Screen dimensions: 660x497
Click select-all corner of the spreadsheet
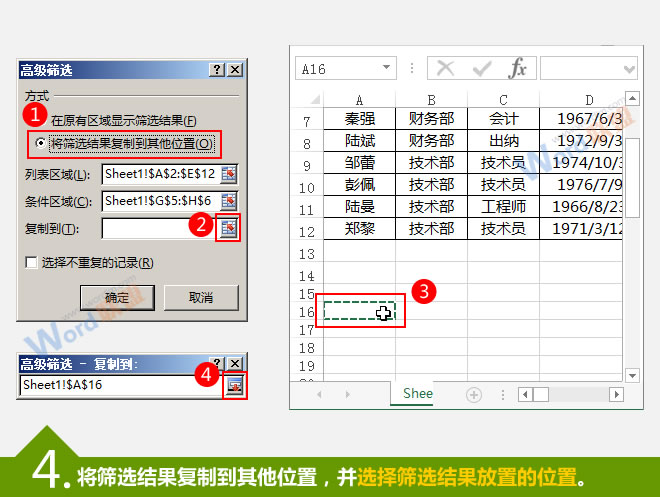point(314,99)
